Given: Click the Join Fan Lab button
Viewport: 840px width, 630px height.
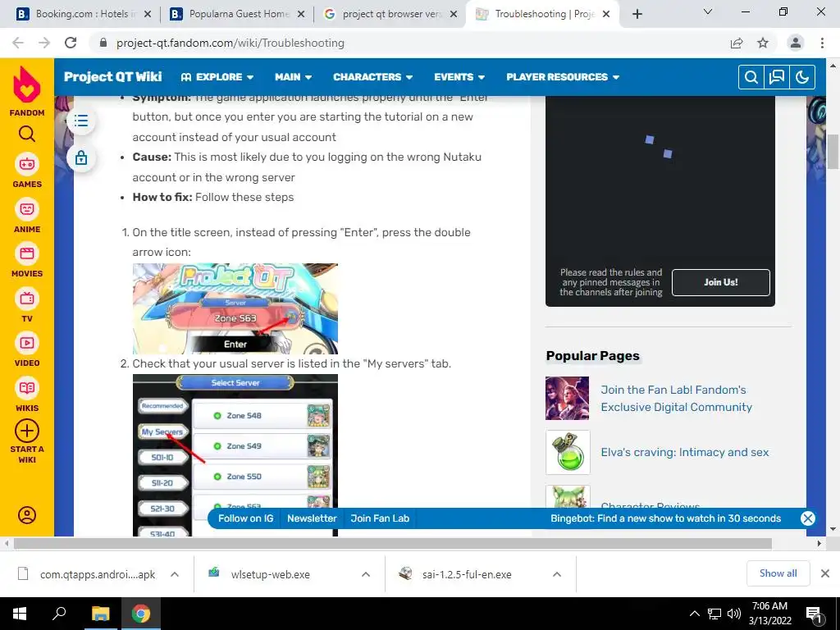Looking at the screenshot, I should [x=380, y=518].
